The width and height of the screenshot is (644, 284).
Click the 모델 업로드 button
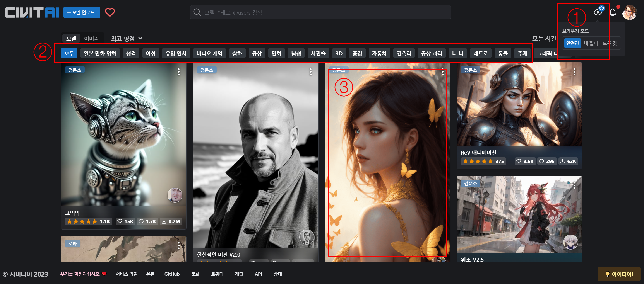click(82, 12)
